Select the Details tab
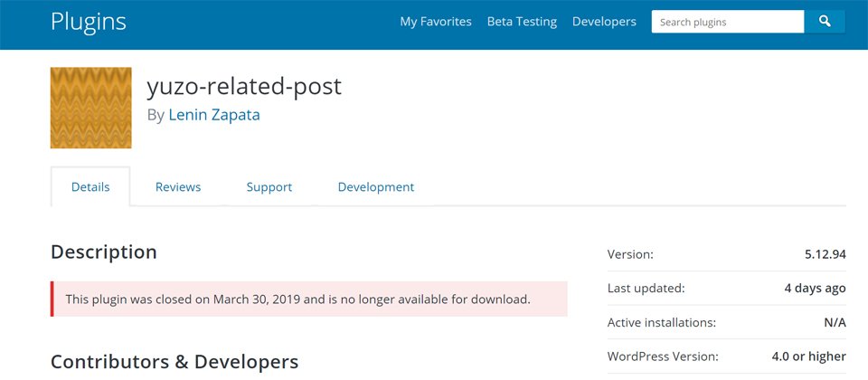 [x=90, y=187]
